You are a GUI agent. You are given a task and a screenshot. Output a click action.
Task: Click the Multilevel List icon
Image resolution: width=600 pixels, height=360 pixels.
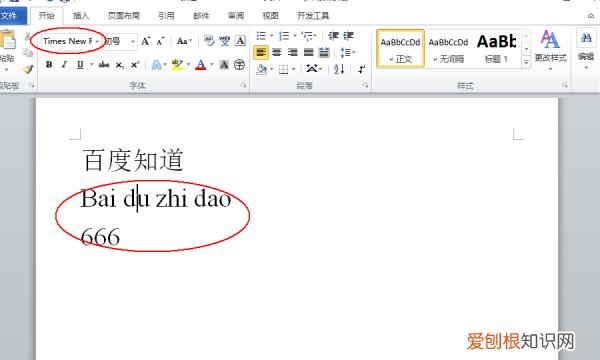coord(307,36)
